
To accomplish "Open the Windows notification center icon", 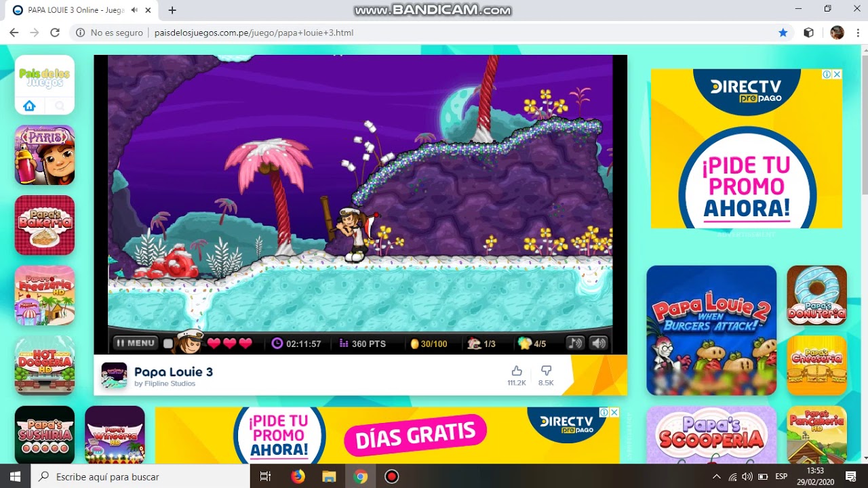I will click(850, 476).
